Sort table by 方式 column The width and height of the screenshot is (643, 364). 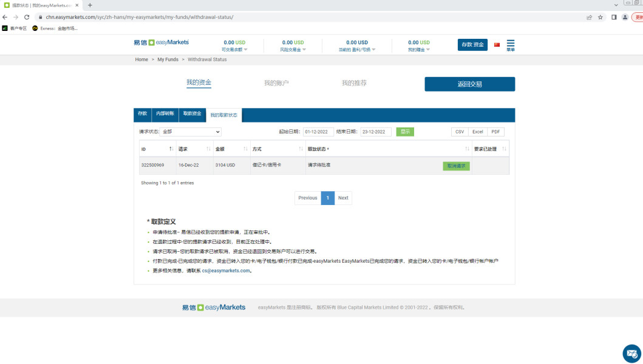click(x=277, y=149)
